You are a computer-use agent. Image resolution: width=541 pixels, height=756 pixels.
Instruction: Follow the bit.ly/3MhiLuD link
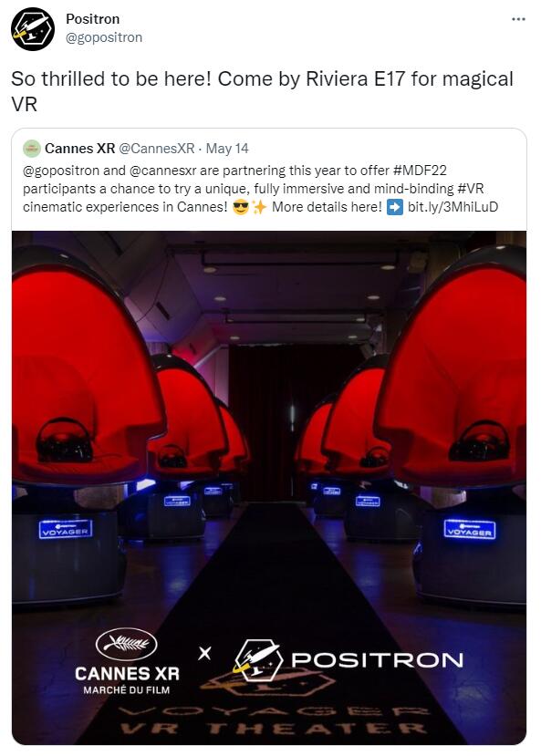coord(453,207)
